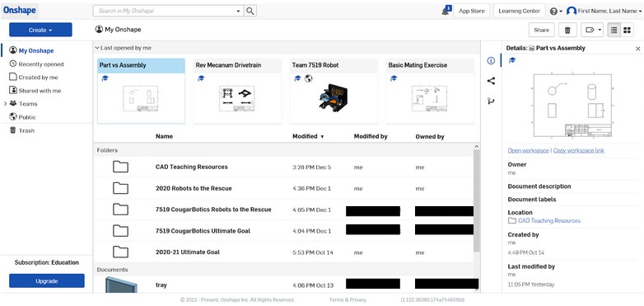
Task: Click the Owned by column header
Action: 430,136
